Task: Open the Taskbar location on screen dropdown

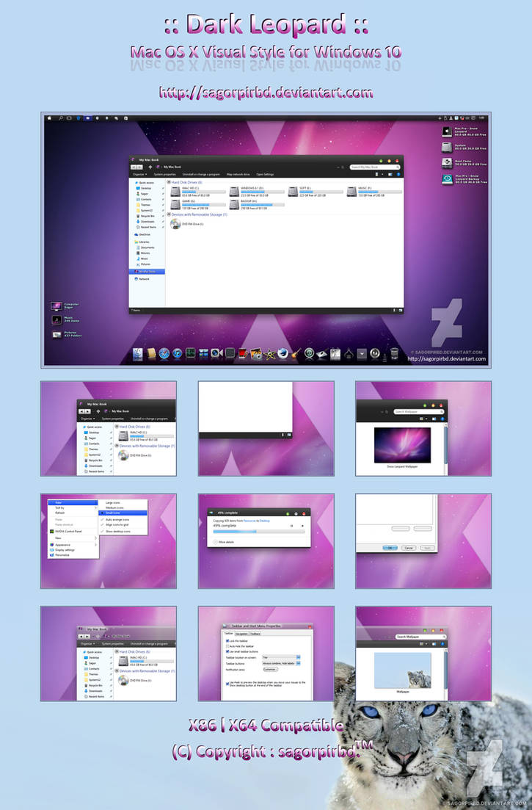Action: pos(281,657)
